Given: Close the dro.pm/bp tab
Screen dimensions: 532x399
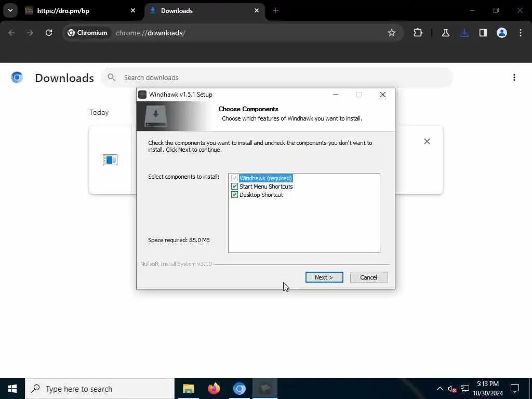Looking at the screenshot, I should (x=133, y=10).
